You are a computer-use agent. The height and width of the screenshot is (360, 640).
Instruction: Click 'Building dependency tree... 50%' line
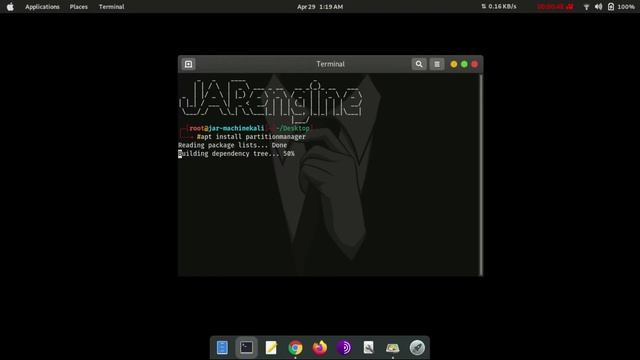coord(236,154)
